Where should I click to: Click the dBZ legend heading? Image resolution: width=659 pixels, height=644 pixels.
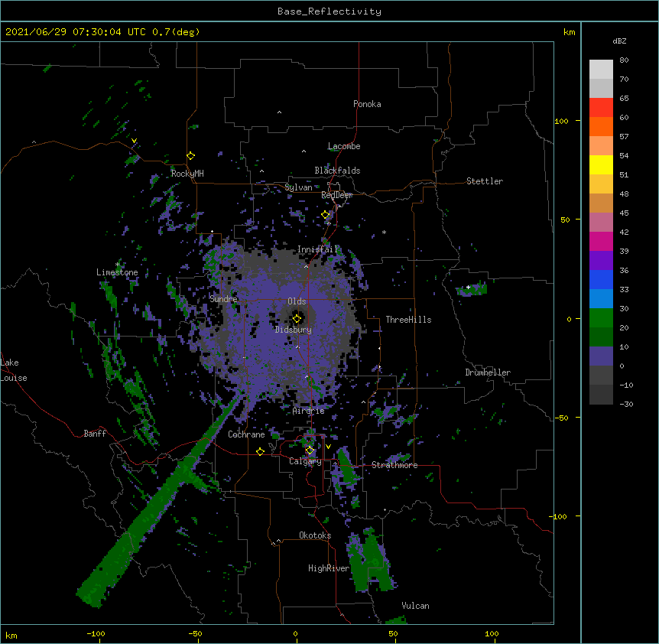coord(619,41)
